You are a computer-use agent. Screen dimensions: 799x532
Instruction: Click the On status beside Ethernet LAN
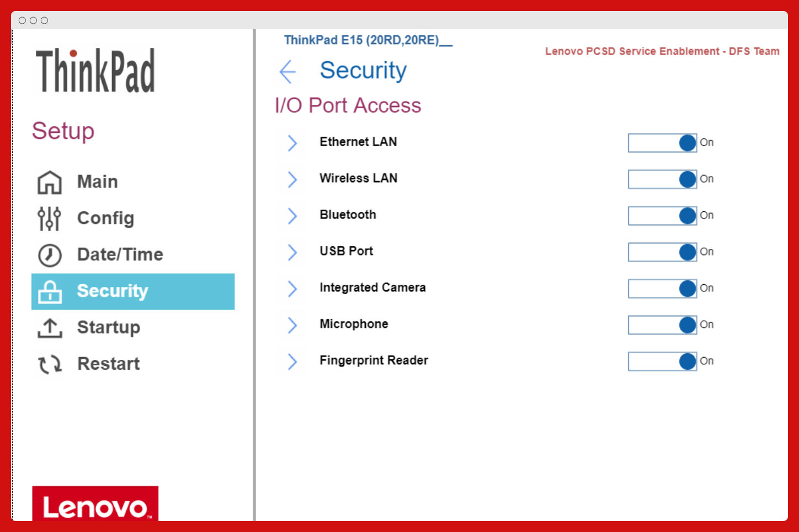(707, 142)
